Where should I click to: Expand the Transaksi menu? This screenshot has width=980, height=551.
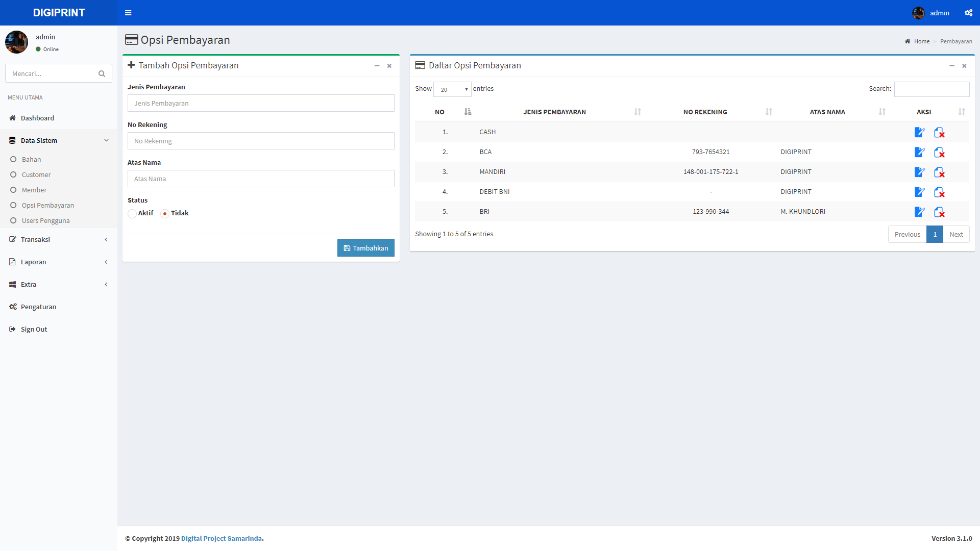click(59, 239)
